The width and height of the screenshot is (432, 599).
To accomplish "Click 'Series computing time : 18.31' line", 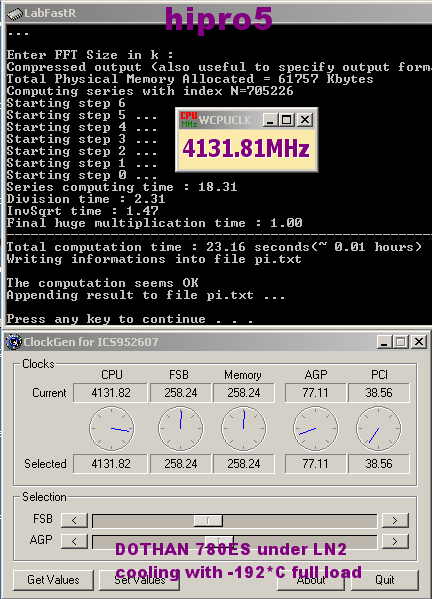I will (x=122, y=187).
